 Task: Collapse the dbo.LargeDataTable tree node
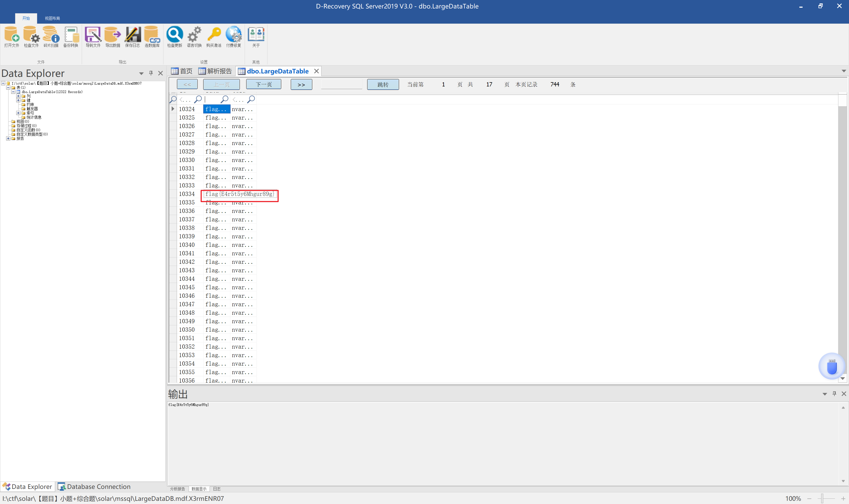click(x=13, y=92)
